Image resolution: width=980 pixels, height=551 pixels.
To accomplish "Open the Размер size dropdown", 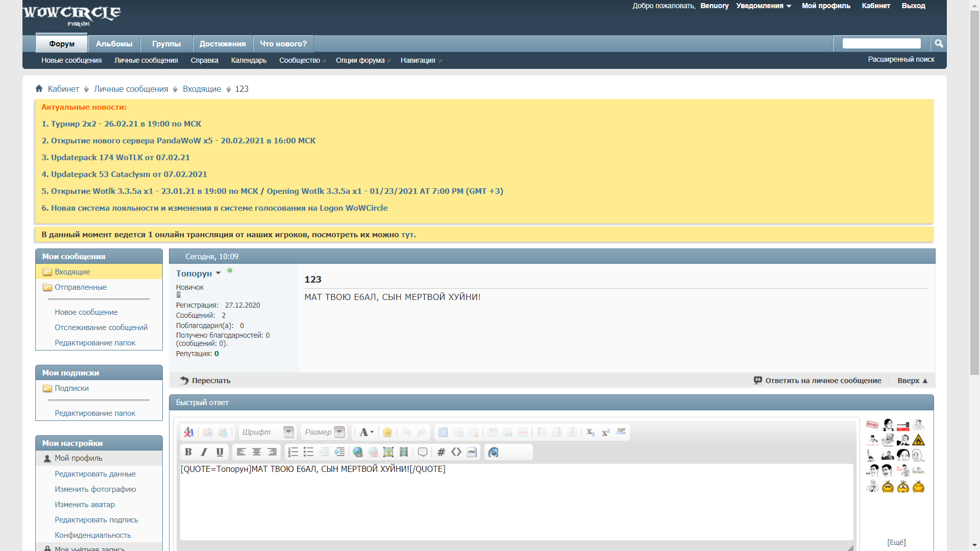I will 339,432.
